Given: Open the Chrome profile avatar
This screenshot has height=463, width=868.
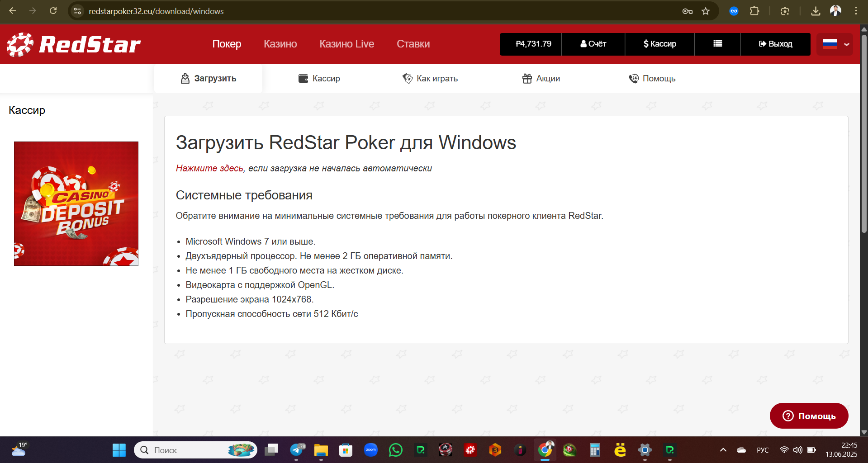Looking at the screenshot, I should click(836, 11).
